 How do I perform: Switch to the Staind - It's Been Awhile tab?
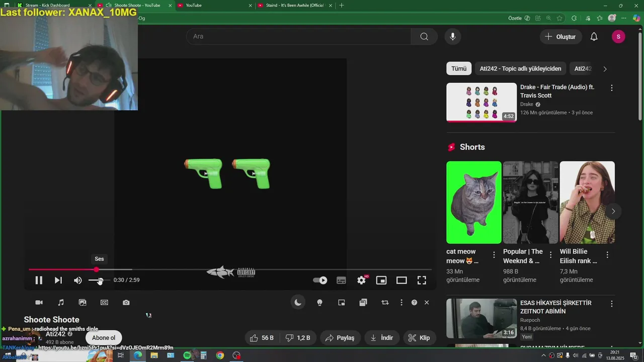pos(296,6)
